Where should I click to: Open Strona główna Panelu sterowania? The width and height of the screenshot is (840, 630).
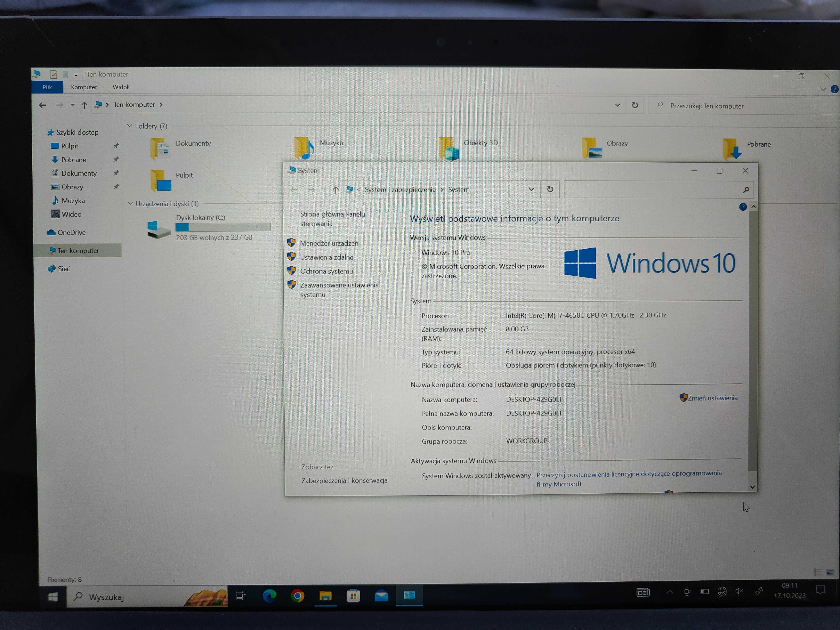[332, 219]
